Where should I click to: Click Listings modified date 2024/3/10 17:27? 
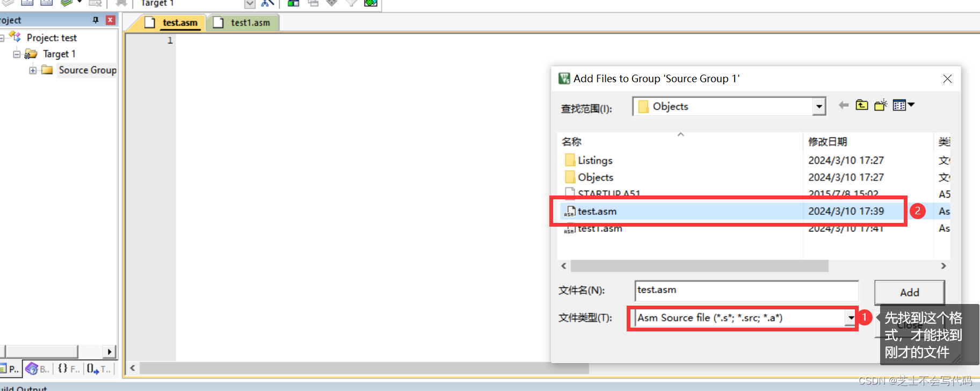click(x=846, y=160)
